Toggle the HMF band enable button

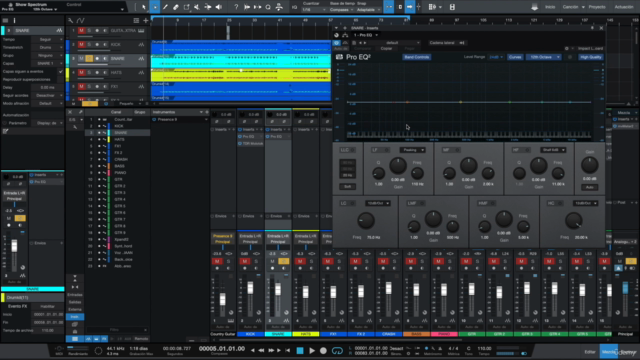(x=493, y=203)
